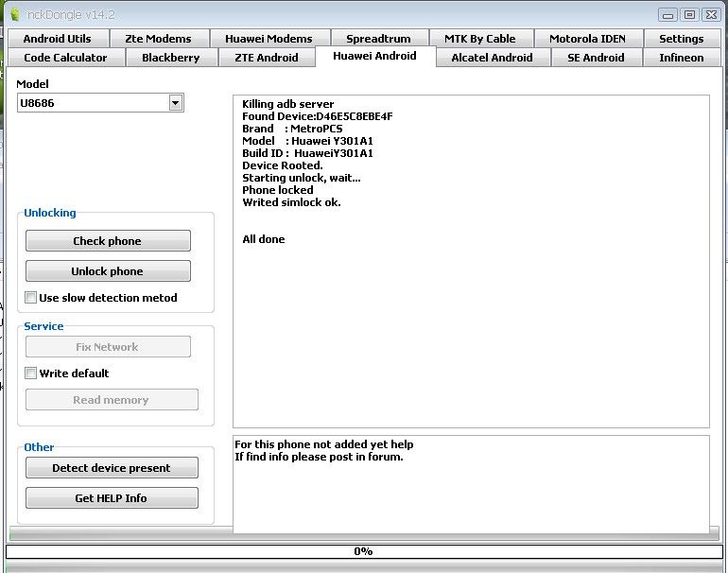The image size is (728, 573).
Task: Open the Zte Modems tab
Action: (158, 39)
